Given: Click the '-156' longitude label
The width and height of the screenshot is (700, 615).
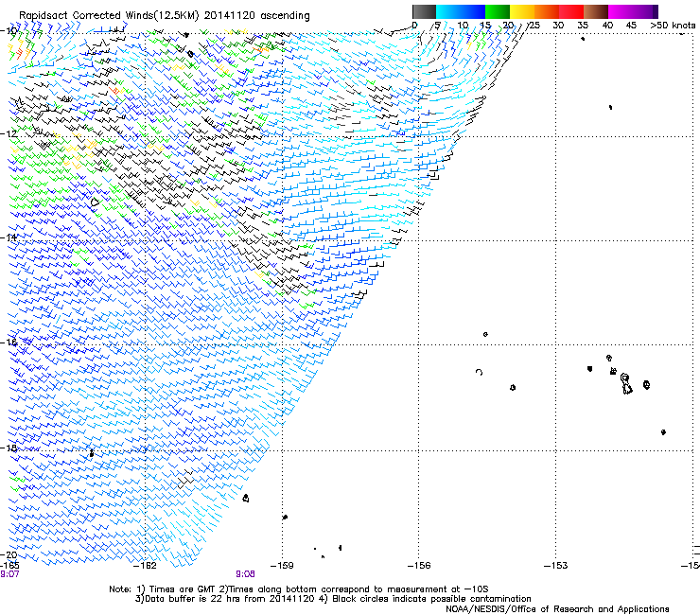Looking at the screenshot, I should (419, 566).
